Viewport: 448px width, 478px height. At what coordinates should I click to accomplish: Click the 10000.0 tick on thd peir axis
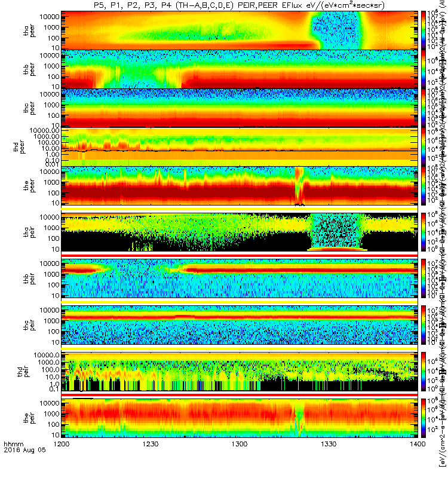click(47, 355)
